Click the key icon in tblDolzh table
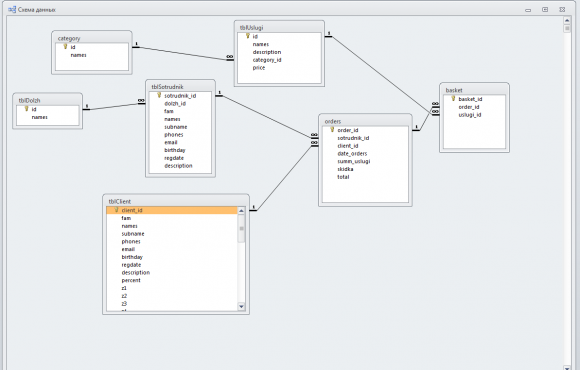Viewport: 580px width, 370px height. tap(26, 109)
